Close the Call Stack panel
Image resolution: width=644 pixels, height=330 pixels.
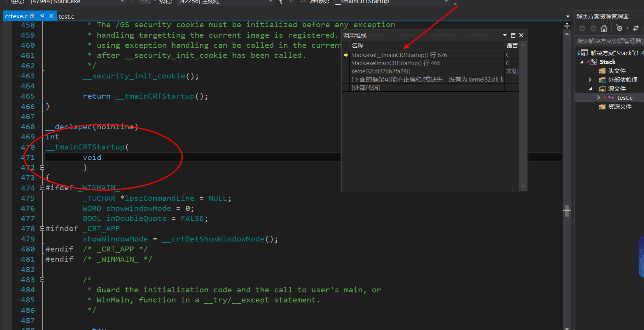pos(521,35)
